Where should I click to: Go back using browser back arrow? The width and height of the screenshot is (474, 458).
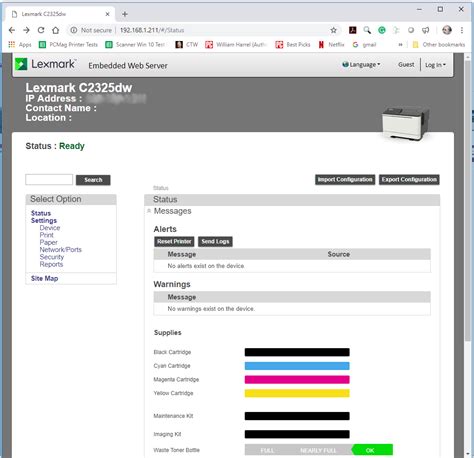tap(12, 30)
